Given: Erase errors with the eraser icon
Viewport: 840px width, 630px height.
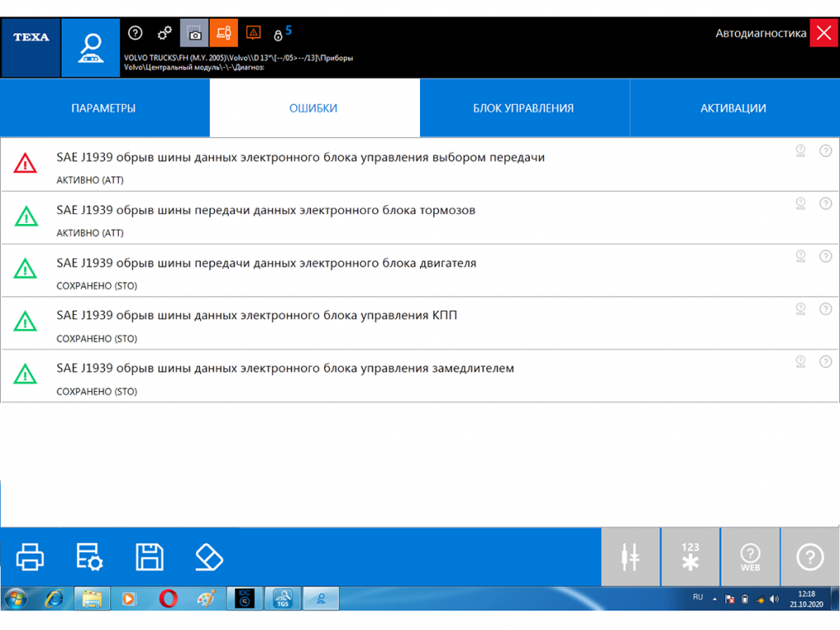Looking at the screenshot, I should (x=209, y=557).
